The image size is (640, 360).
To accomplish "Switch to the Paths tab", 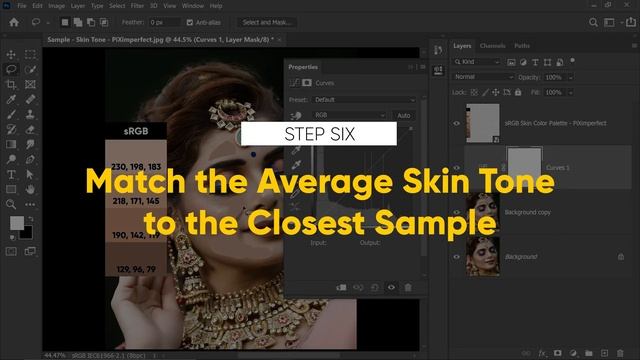I will [x=522, y=46].
